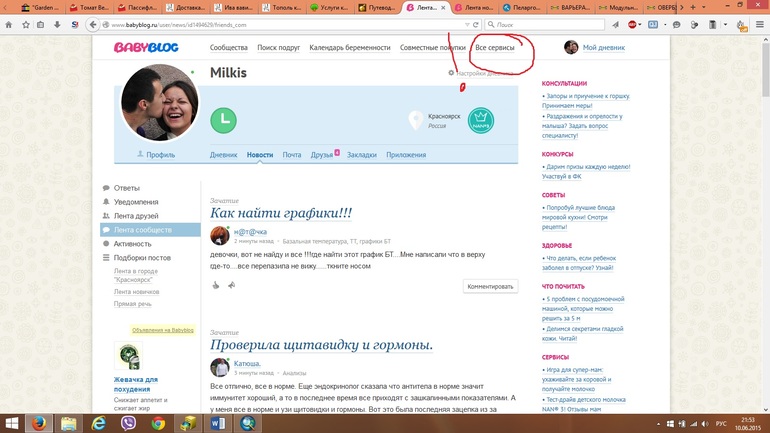Reload the page with the refresh icon

pyautogui.click(x=476, y=24)
